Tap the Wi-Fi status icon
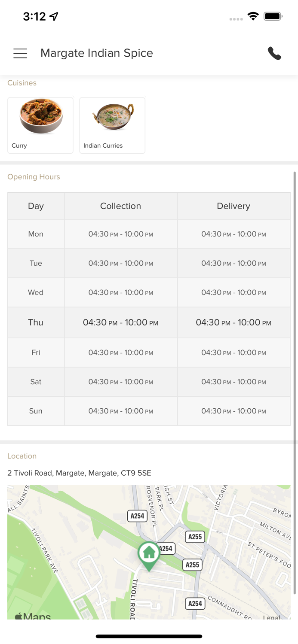 pyautogui.click(x=253, y=16)
